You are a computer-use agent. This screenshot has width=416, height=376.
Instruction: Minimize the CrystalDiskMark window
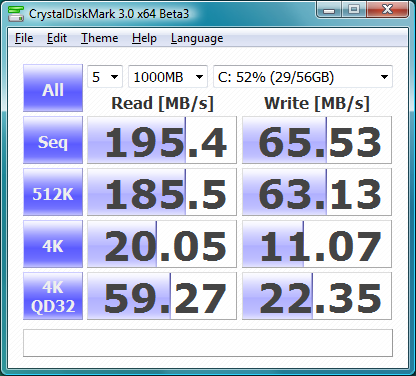329,10
